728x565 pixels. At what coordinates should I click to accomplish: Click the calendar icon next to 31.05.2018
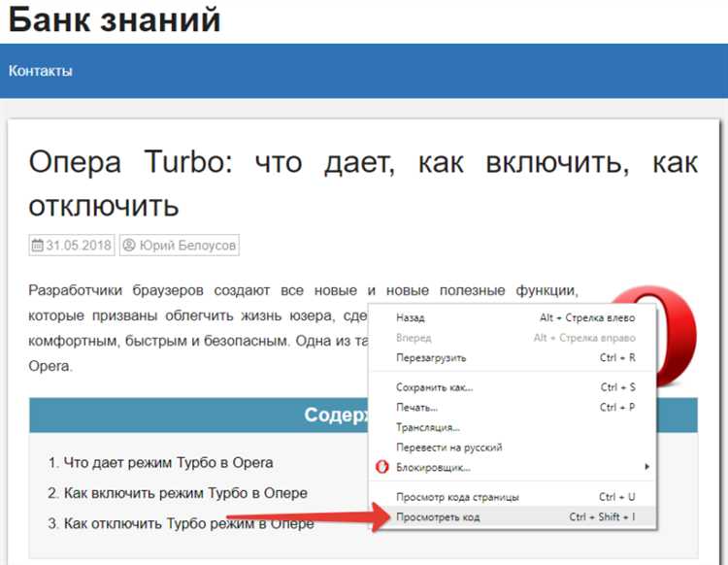pyautogui.click(x=37, y=245)
